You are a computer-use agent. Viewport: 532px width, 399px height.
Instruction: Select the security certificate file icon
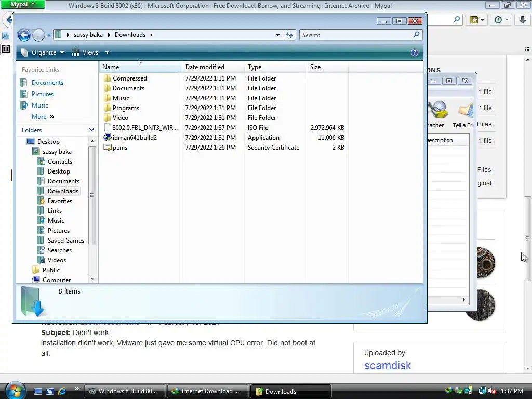(108, 148)
